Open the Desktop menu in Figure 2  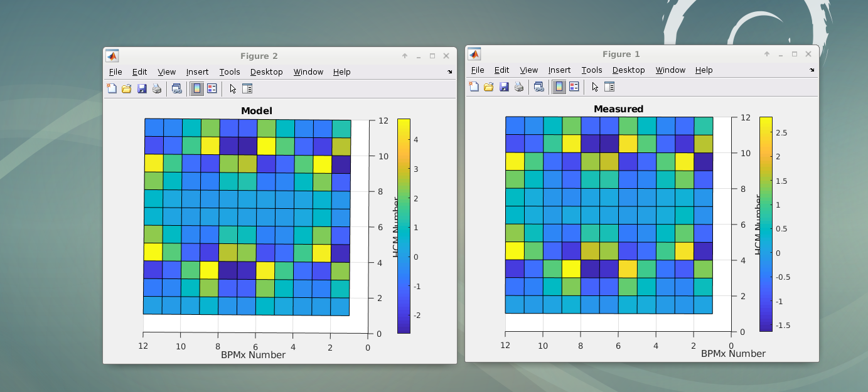pyautogui.click(x=266, y=72)
